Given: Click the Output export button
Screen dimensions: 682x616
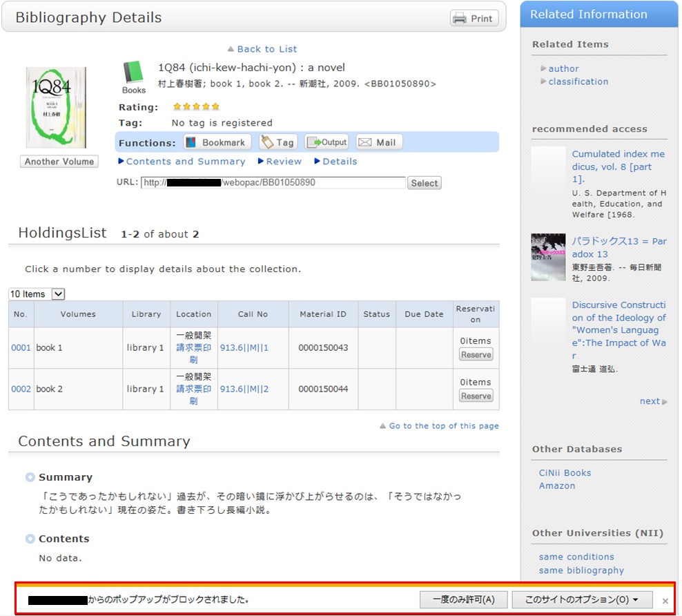Looking at the screenshot, I should click(x=327, y=142).
